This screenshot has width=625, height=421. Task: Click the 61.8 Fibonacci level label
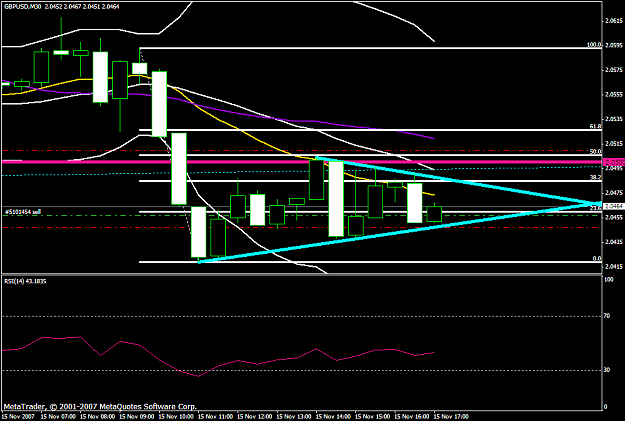pyautogui.click(x=595, y=126)
